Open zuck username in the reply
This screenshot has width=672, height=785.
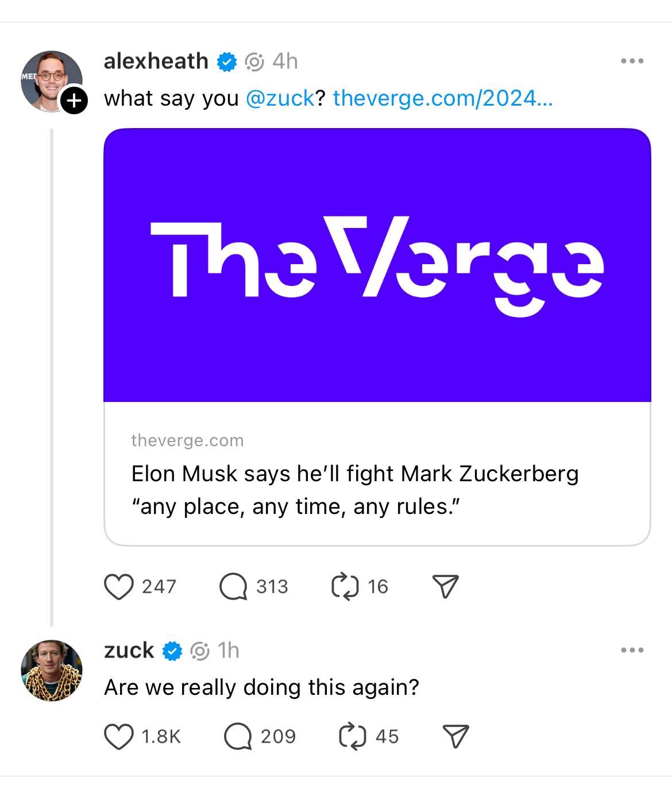coord(129,650)
